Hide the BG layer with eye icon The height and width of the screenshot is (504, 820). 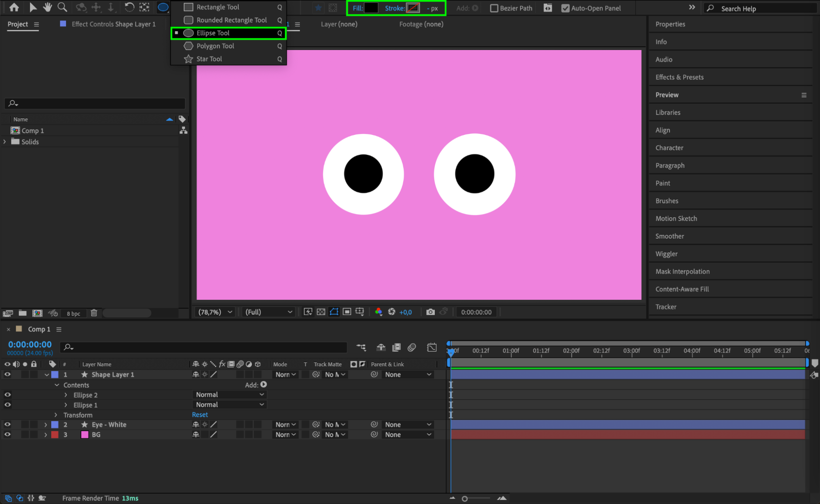tap(7, 435)
